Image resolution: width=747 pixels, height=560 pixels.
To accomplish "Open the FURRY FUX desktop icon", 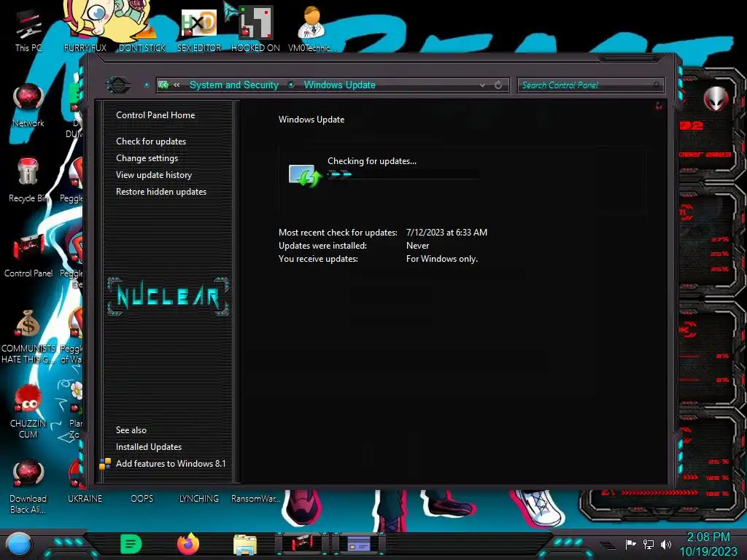I will click(85, 29).
